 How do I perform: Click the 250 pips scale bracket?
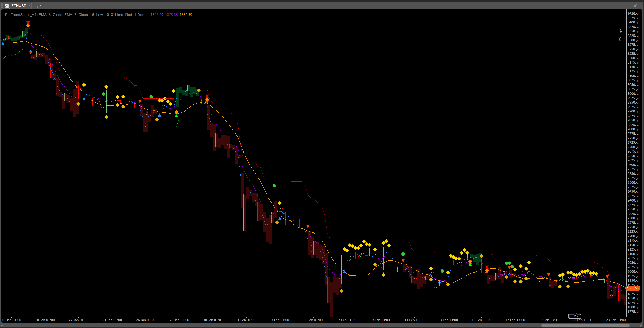coord(621,35)
